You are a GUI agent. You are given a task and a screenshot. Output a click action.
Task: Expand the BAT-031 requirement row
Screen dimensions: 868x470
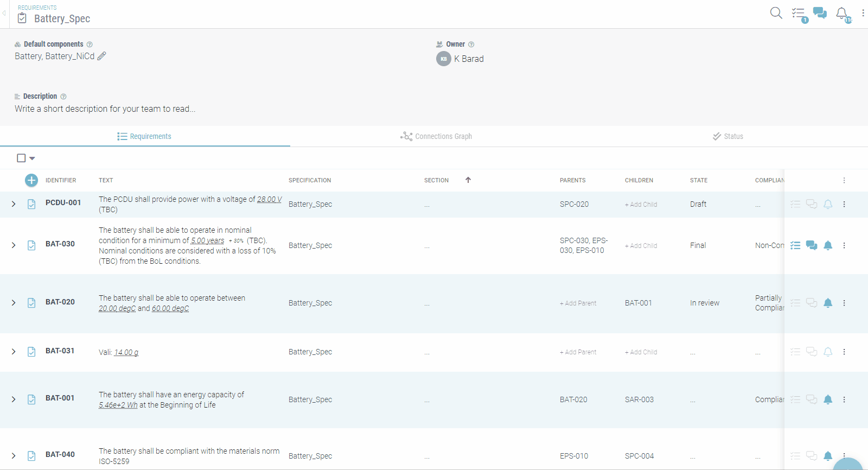[x=14, y=352]
